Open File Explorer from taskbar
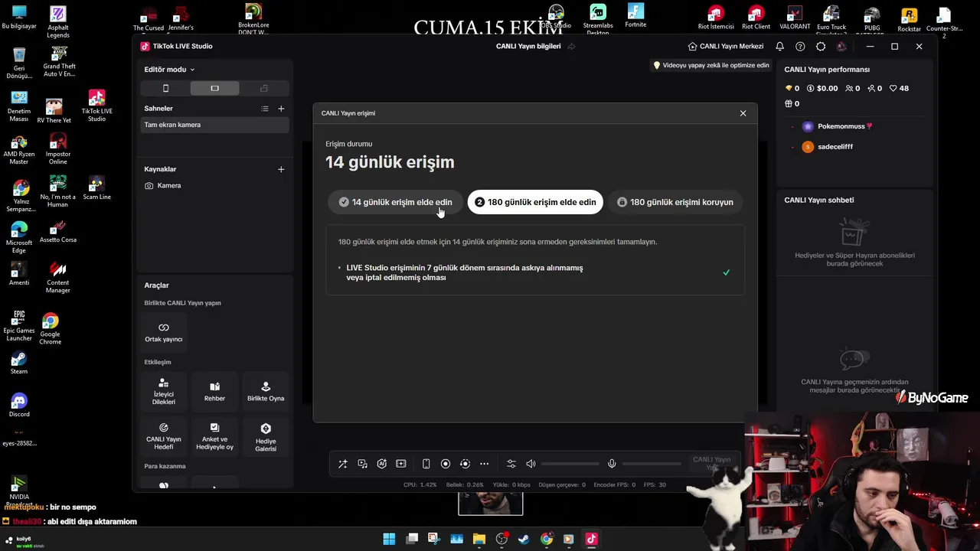This screenshot has height=551, width=980. click(479, 539)
